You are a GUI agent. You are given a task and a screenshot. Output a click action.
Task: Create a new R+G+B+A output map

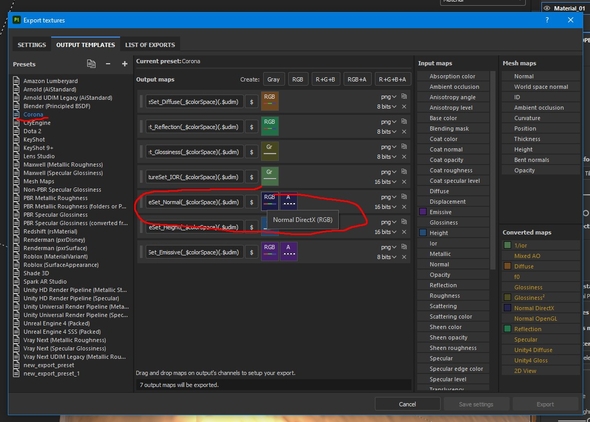pos(392,79)
